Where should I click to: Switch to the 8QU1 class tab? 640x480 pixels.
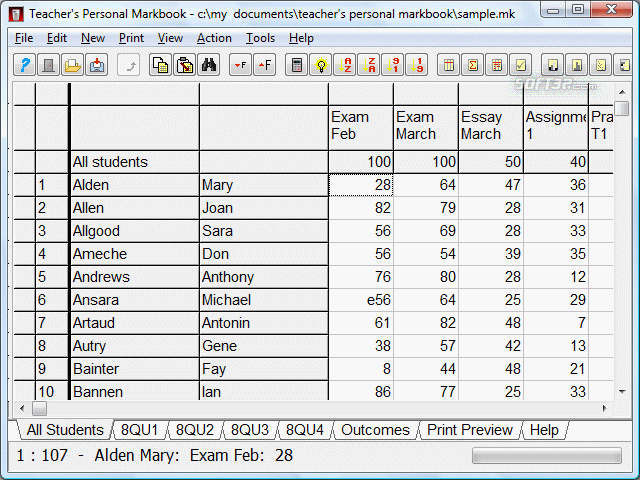(x=140, y=430)
